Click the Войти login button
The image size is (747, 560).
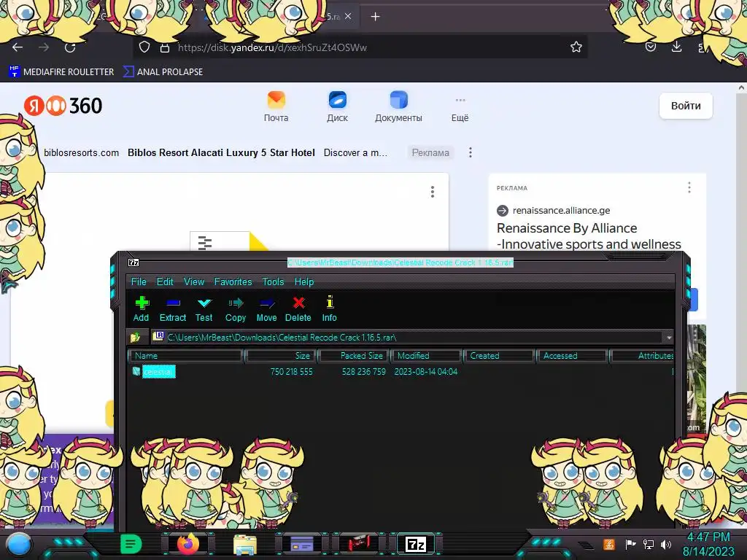(686, 106)
